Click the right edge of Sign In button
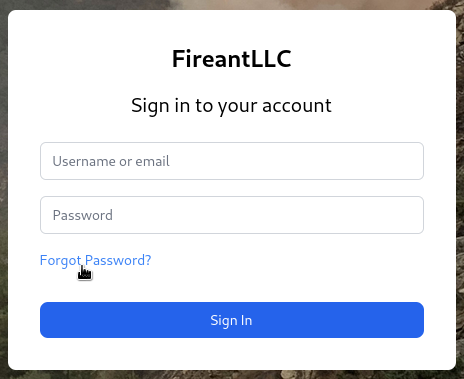464x379 pixels. pyautogui.click(x=419, y=320)
